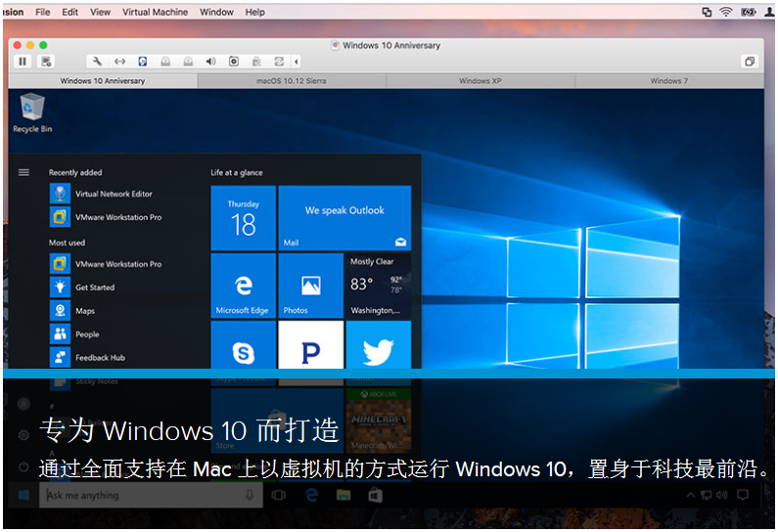
Task: Open the Twitter tile
Action: pyautogui.click(x=379, y=353)
